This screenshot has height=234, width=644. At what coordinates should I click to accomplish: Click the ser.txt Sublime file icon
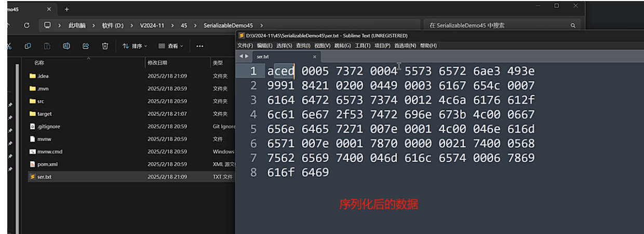tap(33, 177)
